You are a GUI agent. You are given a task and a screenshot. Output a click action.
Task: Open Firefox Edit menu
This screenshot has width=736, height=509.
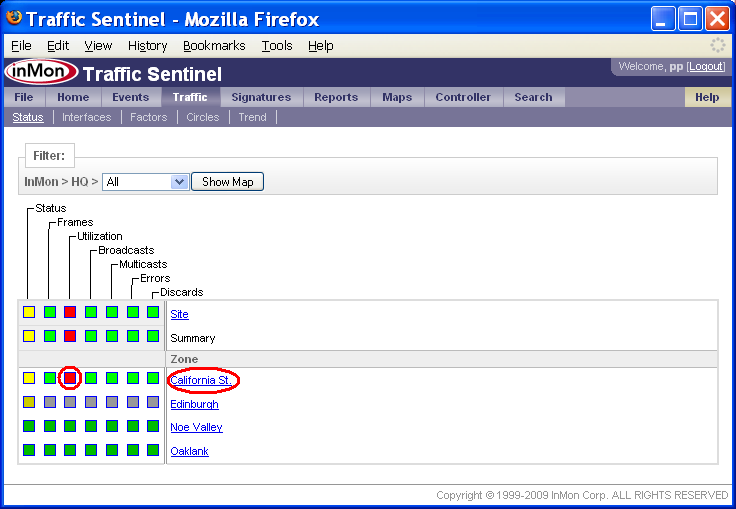[x=58, y=46]
